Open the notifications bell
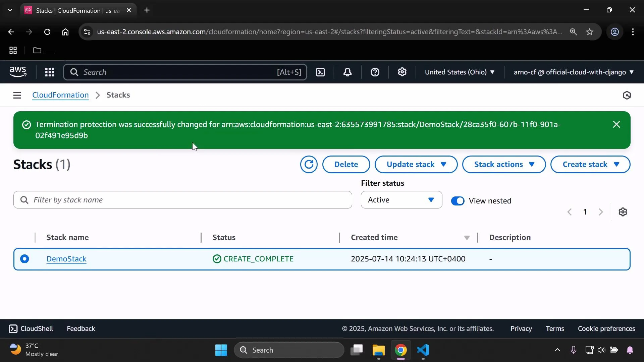Image resolution: width=644 pixels, height=362 pixels. [x=347, y=72]
